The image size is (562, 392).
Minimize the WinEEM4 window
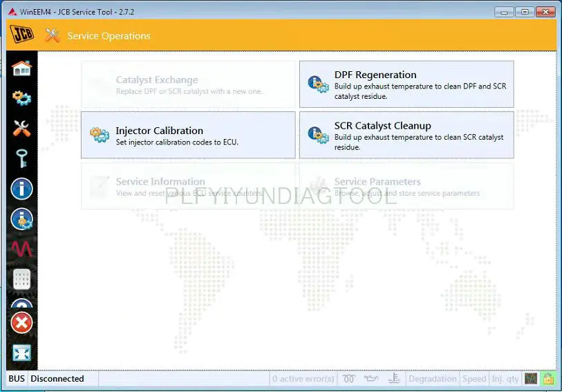pos(504,12)
